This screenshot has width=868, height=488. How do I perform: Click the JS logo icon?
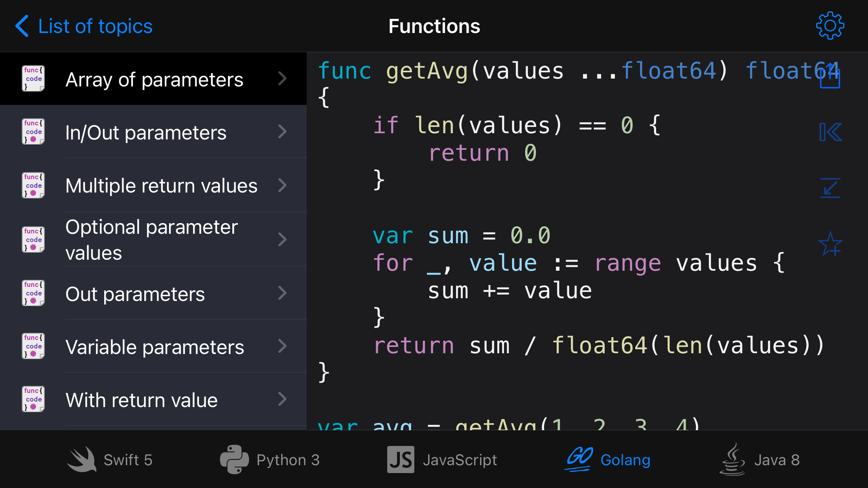401,459
